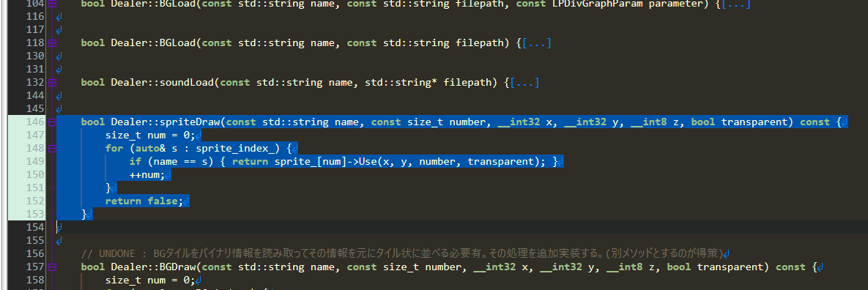
Task: Click the 'return false;' statement on line 152
Action: [144, 201]
